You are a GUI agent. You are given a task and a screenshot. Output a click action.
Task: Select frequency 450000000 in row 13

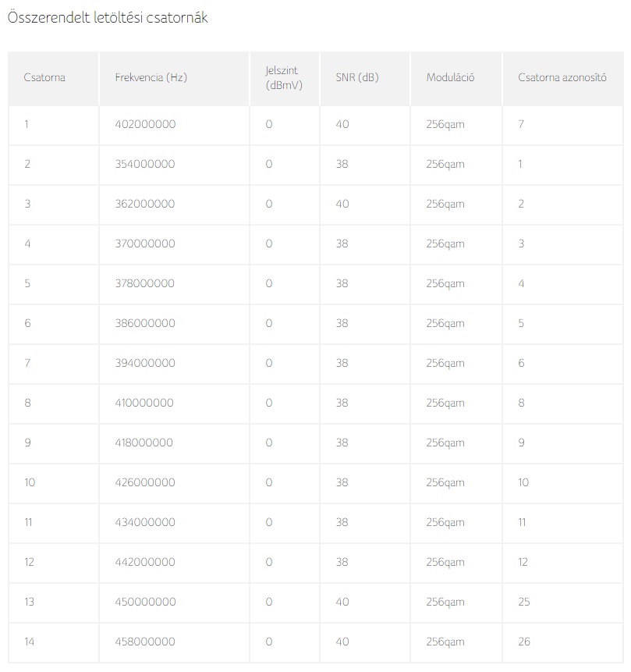(x=145, y=602)
